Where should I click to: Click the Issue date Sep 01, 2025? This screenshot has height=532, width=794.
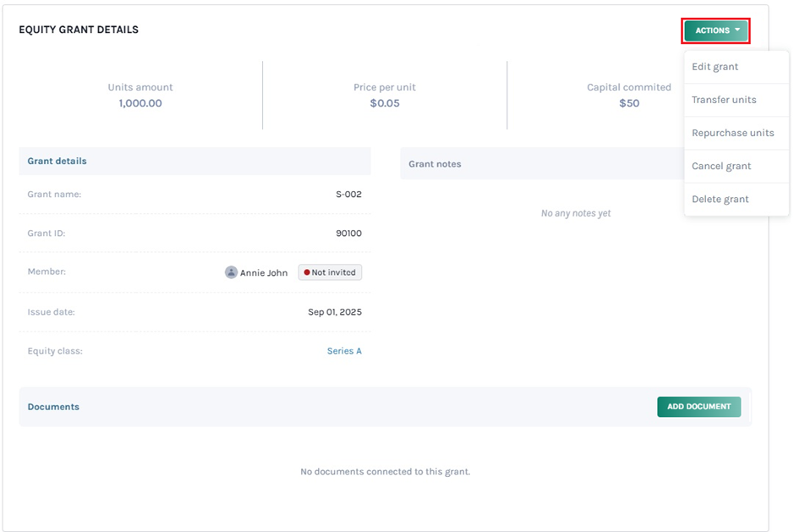pos(336,311)
